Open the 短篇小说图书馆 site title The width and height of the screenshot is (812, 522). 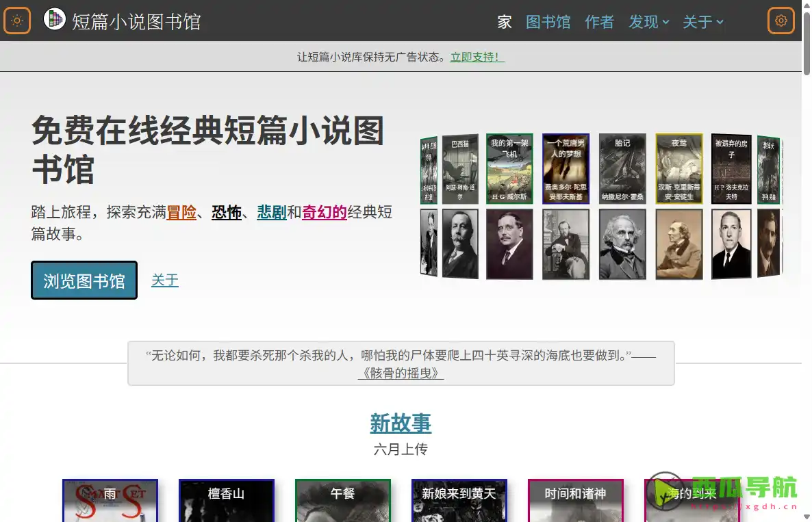pyautogui.click(x=136, y=22)
